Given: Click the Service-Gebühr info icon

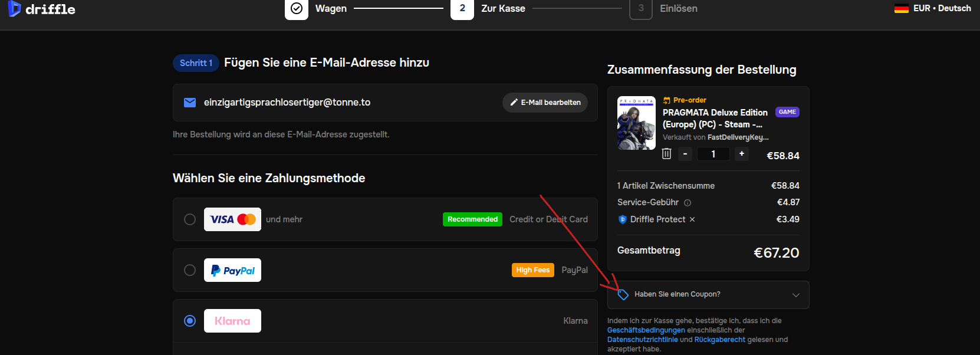Looking at the screenshot, I should tap(688, 203).
